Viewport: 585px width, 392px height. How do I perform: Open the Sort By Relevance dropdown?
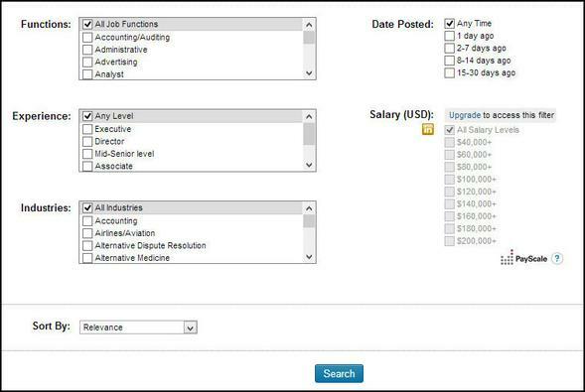138,327
